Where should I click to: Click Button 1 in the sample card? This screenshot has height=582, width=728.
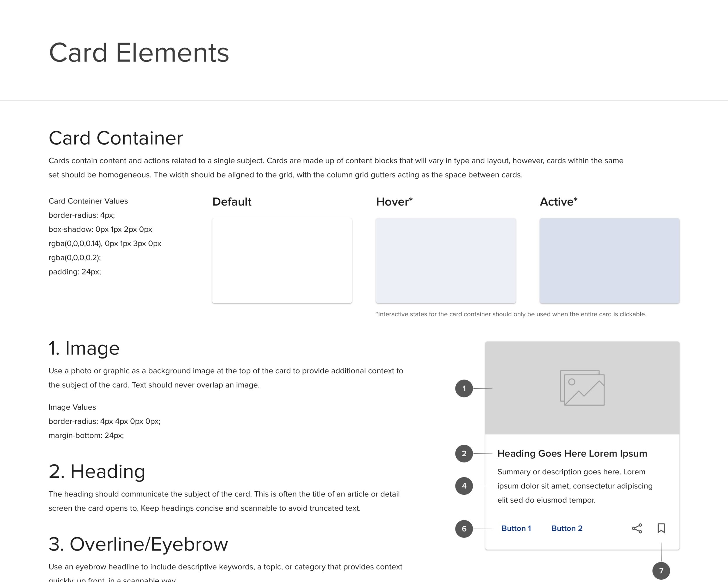pos(516,528)
